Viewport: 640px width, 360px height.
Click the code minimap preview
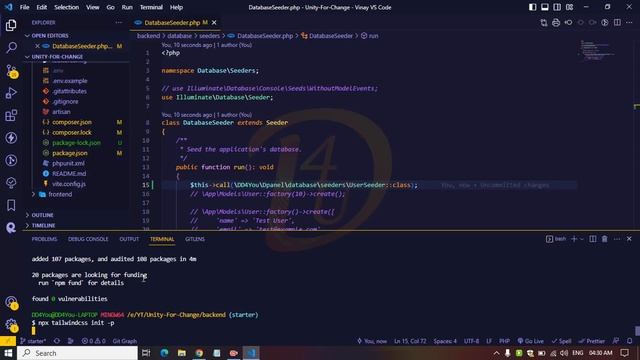[597, 50]
